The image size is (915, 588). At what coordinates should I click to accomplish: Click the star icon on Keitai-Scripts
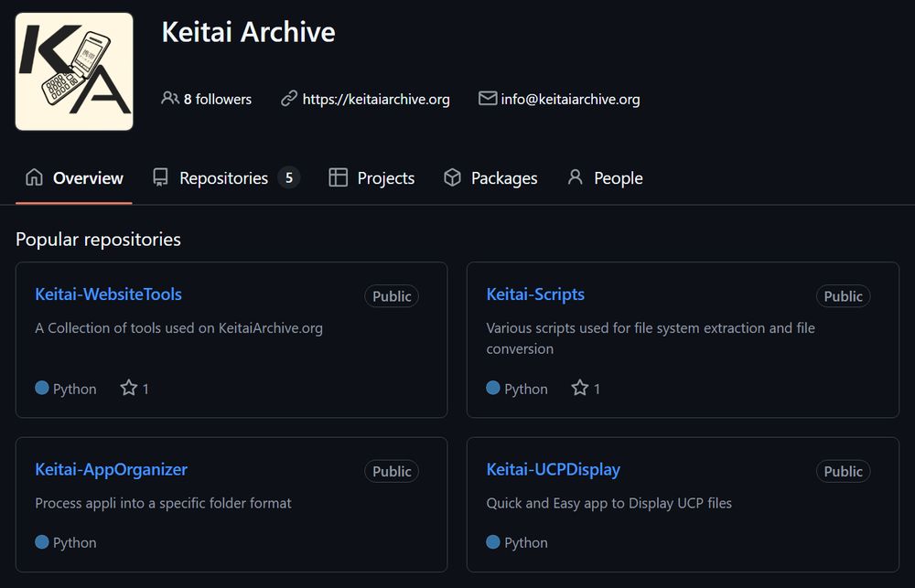pos(579,388)
